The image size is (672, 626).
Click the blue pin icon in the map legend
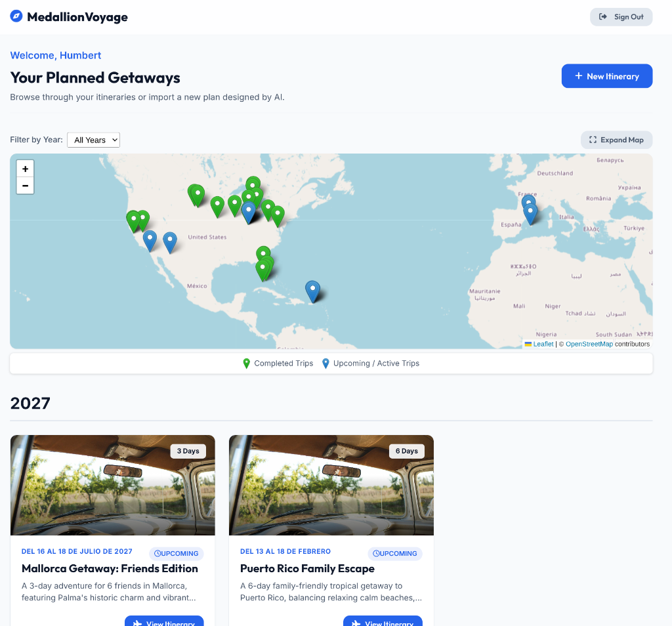(325, 364)
